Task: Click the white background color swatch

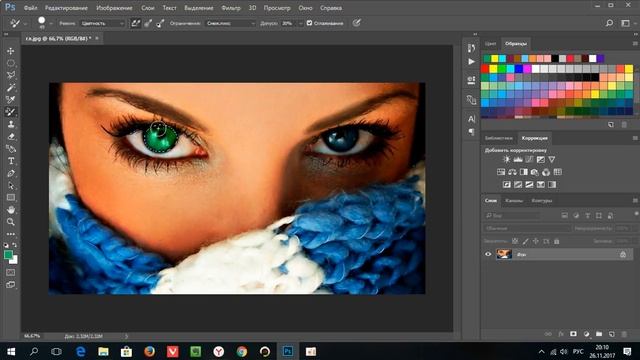Action: (15, 261)
